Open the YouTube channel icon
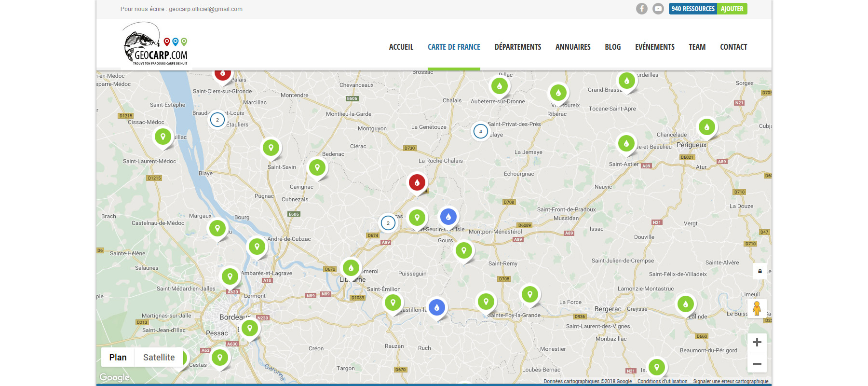868x386 pixels. pos(658,9)
